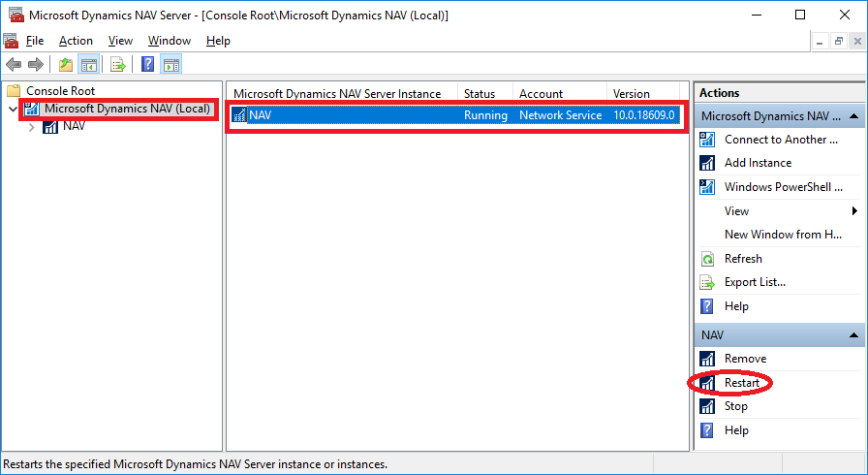Toggle Show/Hide Action Pane toolbar icon
The height and width of the screenshot is (475, 868).
click(x=171, y=65)
